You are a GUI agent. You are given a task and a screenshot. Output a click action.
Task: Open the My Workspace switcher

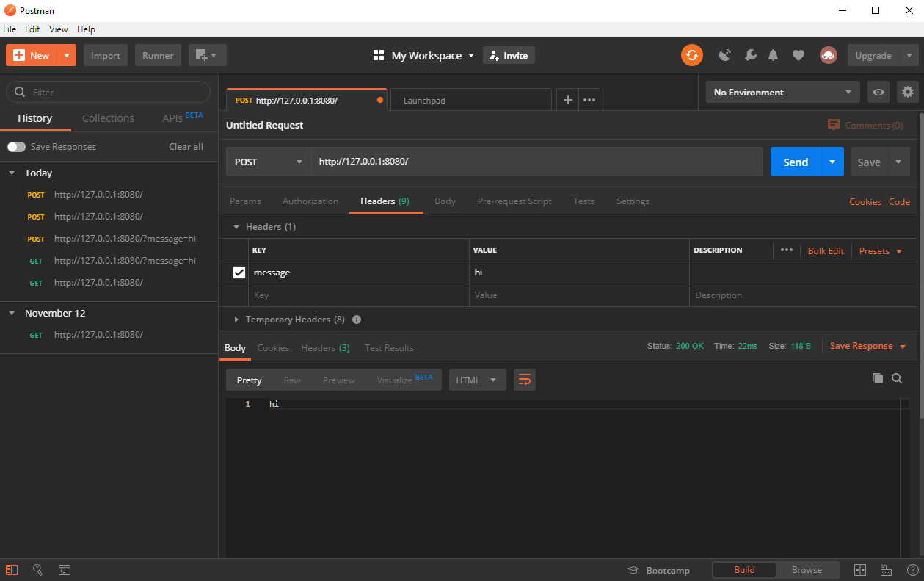423,56
